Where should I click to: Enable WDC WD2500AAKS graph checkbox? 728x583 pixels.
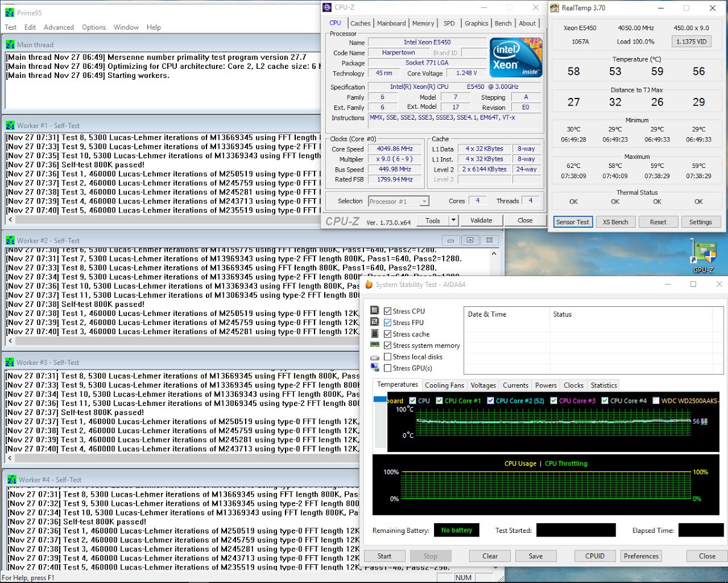pyautogui.click(x=656, y=401)
